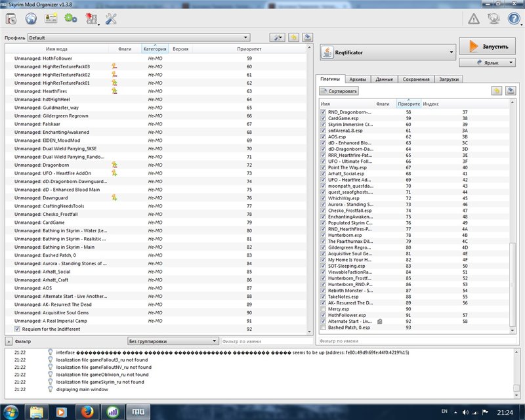Image resolution: width=525 pixels, height=420 pixels.
Task: Select Unmanaged: Chesko_Frostfall mod row
Action: 156,214
